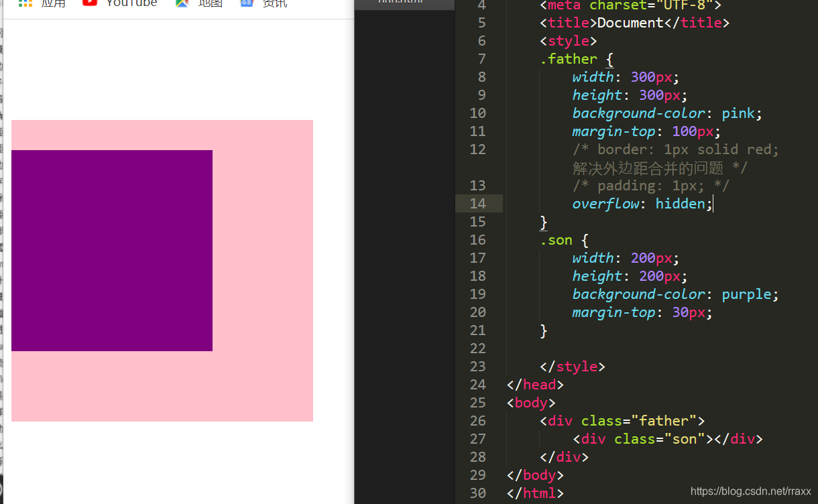The image size is (818, 504).
Task: Click the 地图 bookmark label
Action: [211, 3]
